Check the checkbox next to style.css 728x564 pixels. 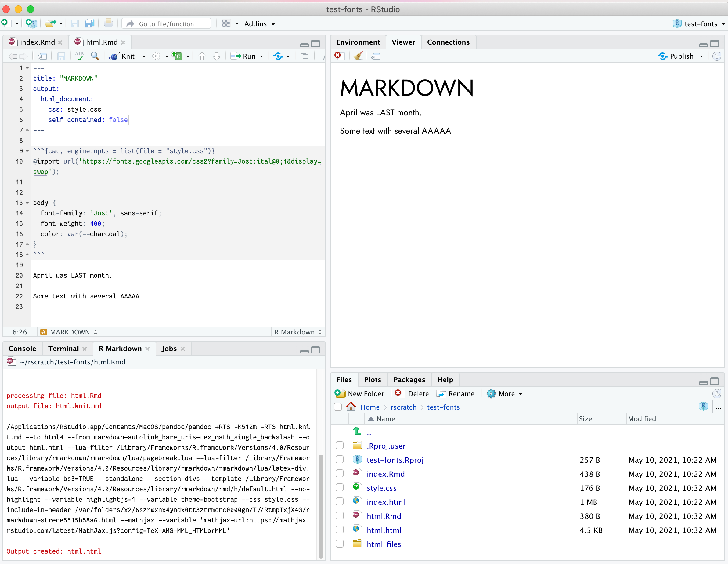[x=340, y=487]
